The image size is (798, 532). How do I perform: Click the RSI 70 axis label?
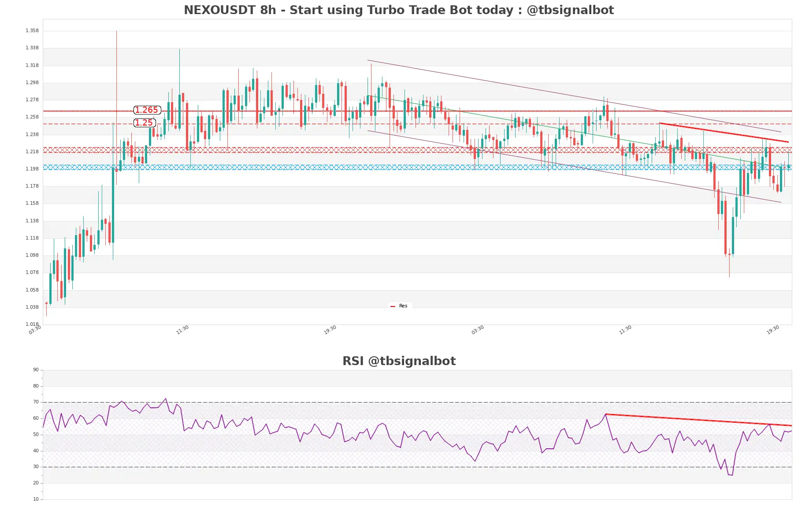tap(36, 402)
